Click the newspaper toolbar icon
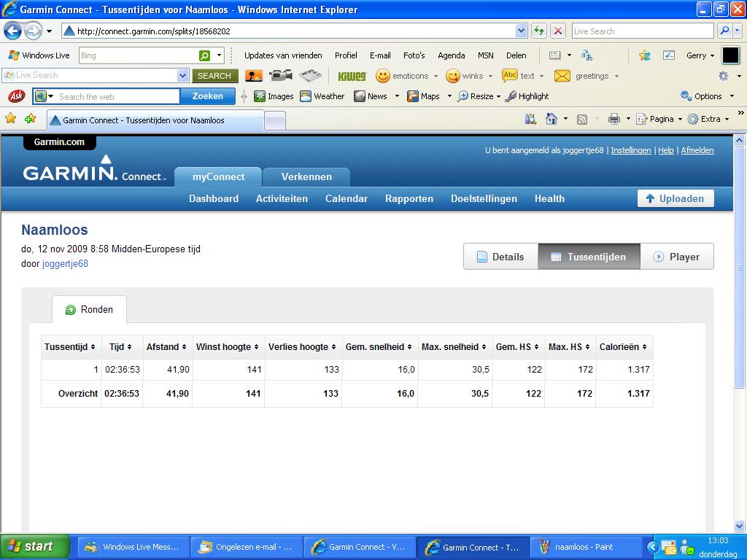The height and width of the screenshot is (560, 747). [x=310, y=75]
